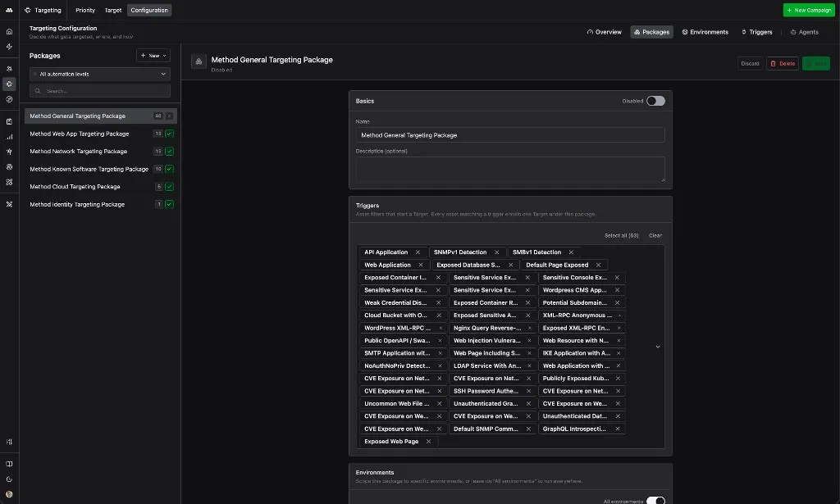Open the New package dropdown
Viewport: 840px width, 504px height.
153,56
